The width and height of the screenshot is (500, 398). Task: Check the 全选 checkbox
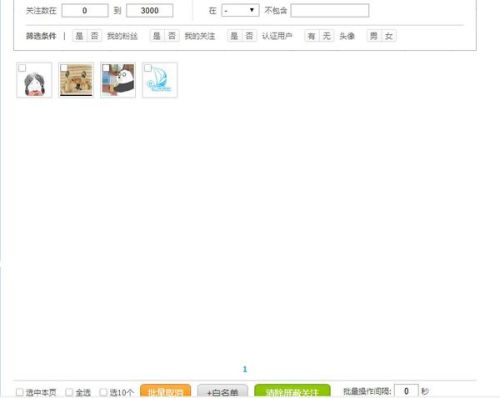tap(69, 392)
